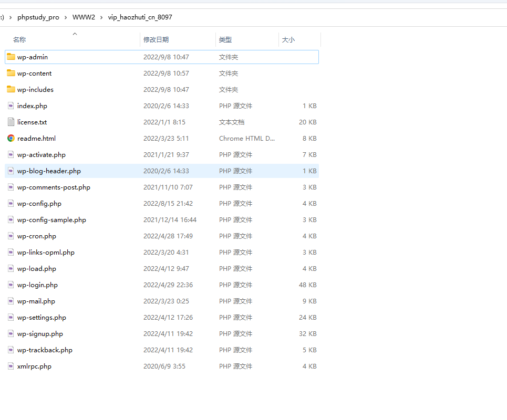Click the 32 KB size value
The height and width of the screenshot is (420, 507).
[307, 334]
